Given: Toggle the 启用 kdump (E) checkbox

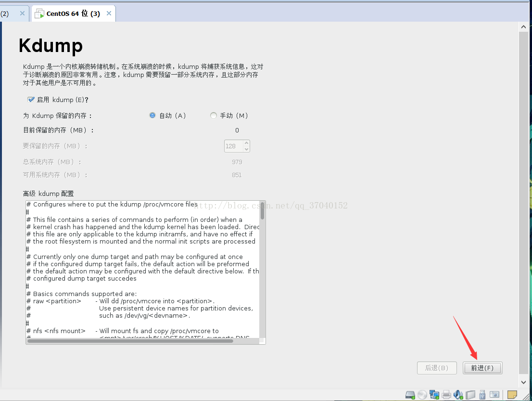Looking at the screenshot, I should pos(31,100).
